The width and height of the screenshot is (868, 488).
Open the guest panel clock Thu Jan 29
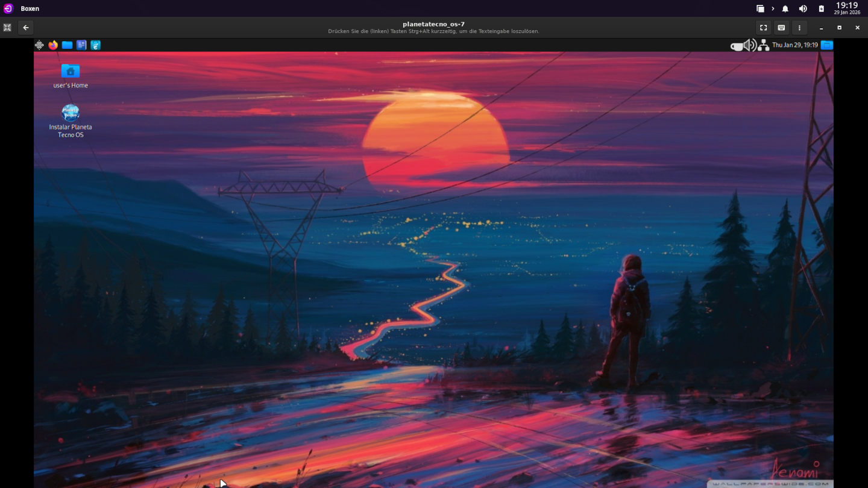coord(794,45)
